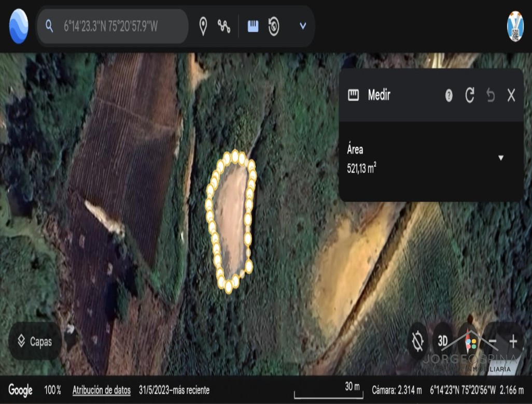The height and width of the screenshot is (404, 532).
Task: Open help for the Medir panel
Action: pyautogui.click(x=449, y=95)
